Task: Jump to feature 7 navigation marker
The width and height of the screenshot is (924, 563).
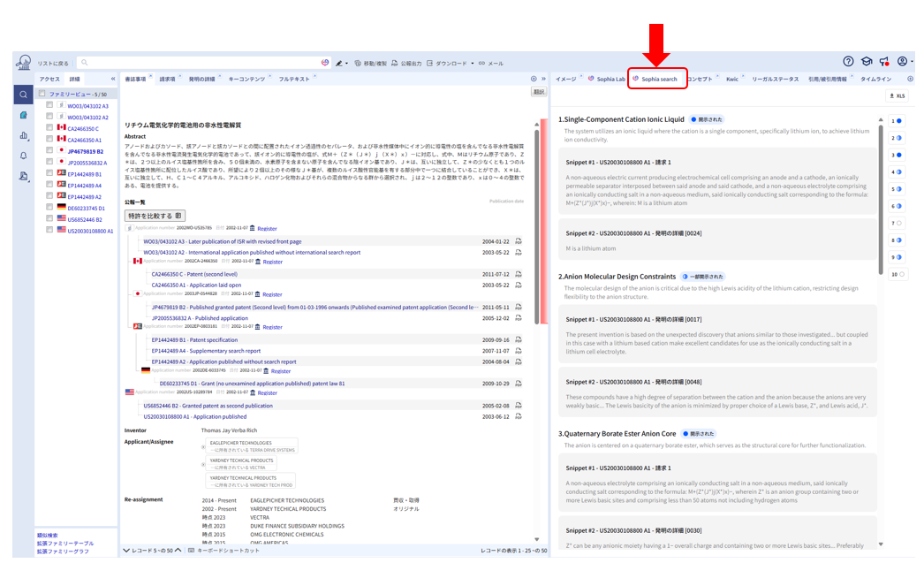Action: click(x=897, y=223)
